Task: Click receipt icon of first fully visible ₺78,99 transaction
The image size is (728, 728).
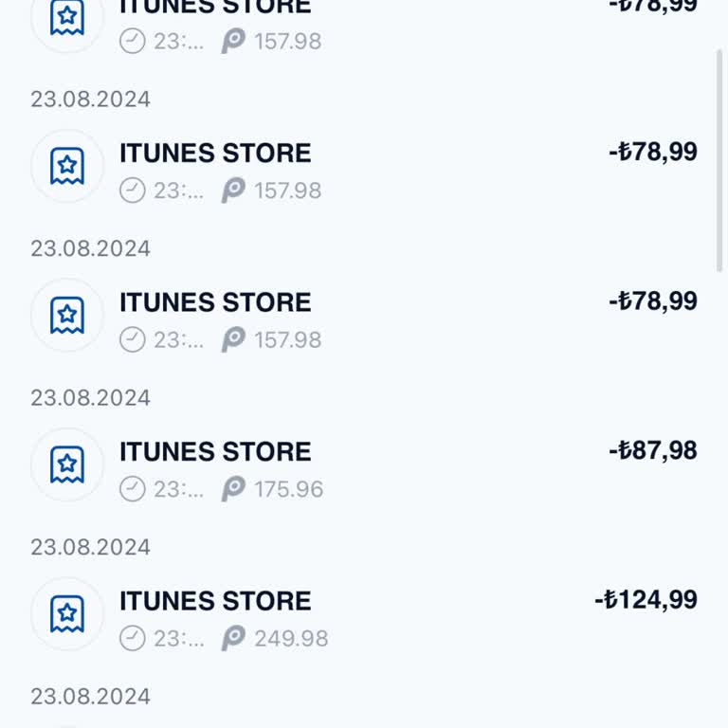Action: (x=67, y=166)
